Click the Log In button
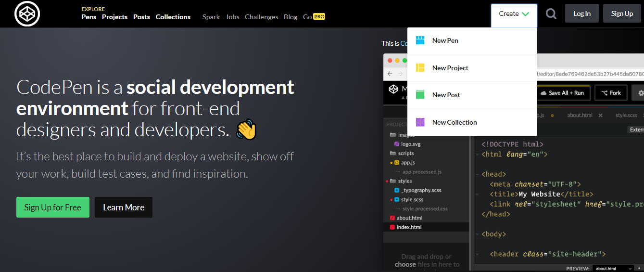The width and height of the screenshot is (644, 272). 582,13
